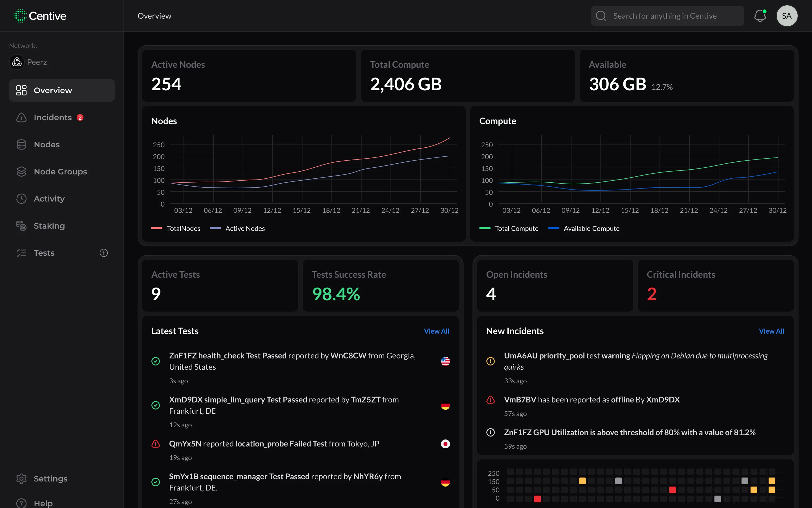Switch to the Activity page
The height and width of the screenshot is (508, 812).
click(x=62, y=199)
